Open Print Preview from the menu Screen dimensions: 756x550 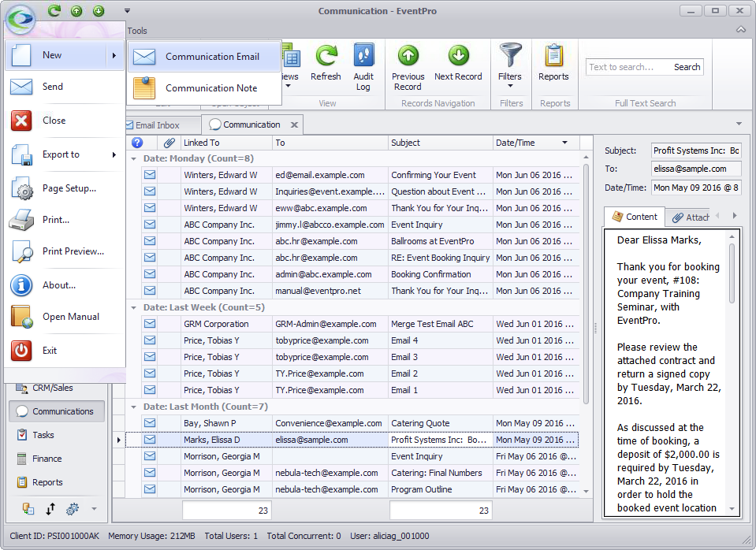click(65, 251)
